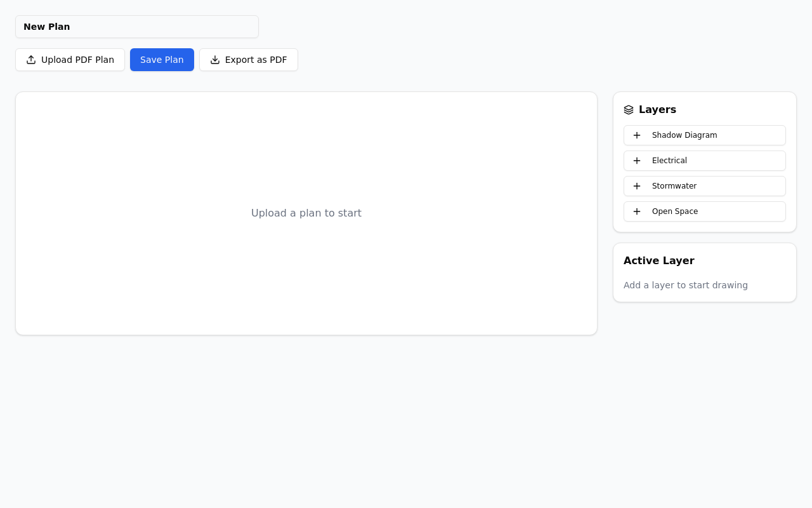Save the plan with Save Plan button
This screenshot has height=508, width=812.
[x=162, y=60]
